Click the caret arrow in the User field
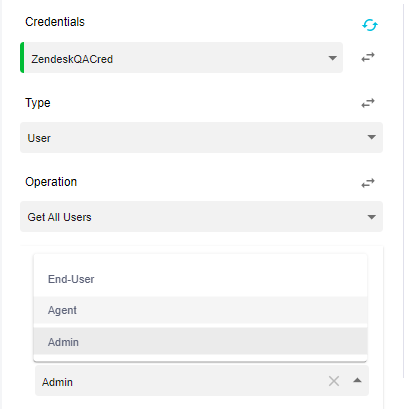This screenshot has width=404, height=409. [x=371, y=137]
